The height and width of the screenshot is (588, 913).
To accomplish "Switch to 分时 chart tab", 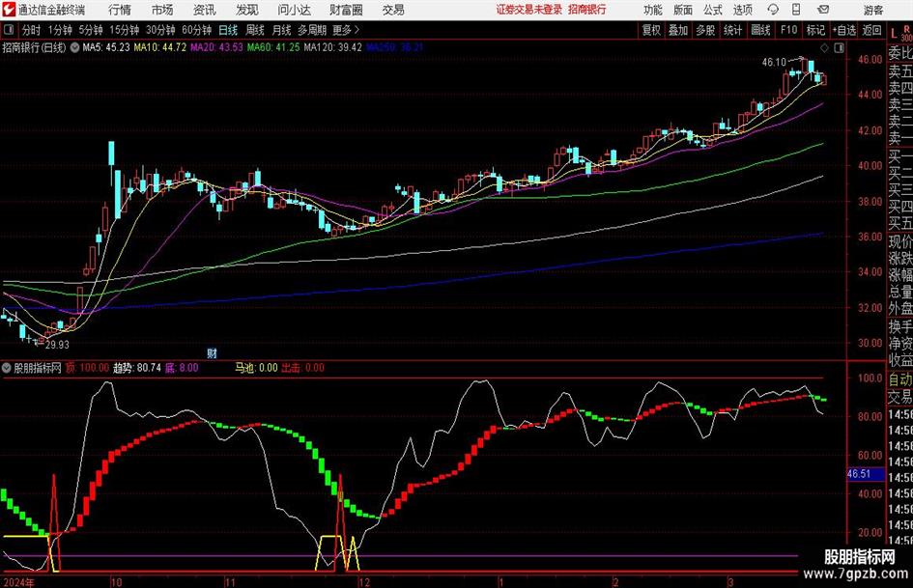I will (x=32, y=30).
